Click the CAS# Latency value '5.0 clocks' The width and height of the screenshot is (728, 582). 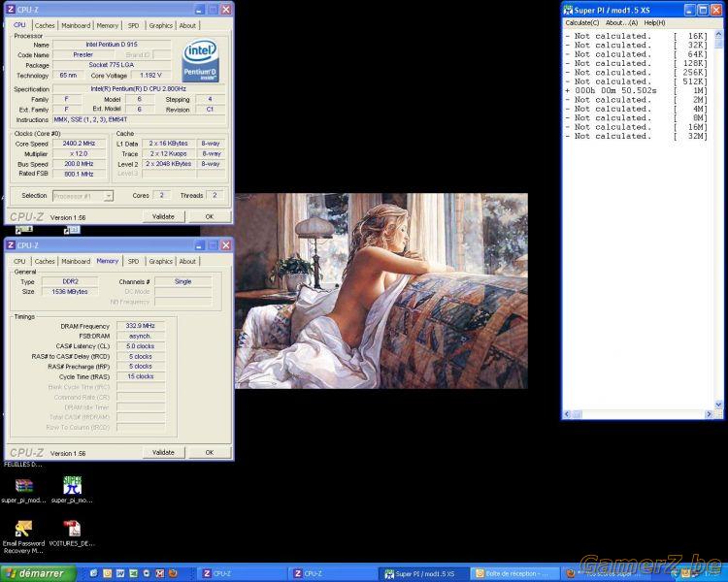pyautogui.click(x=140, y=346)
